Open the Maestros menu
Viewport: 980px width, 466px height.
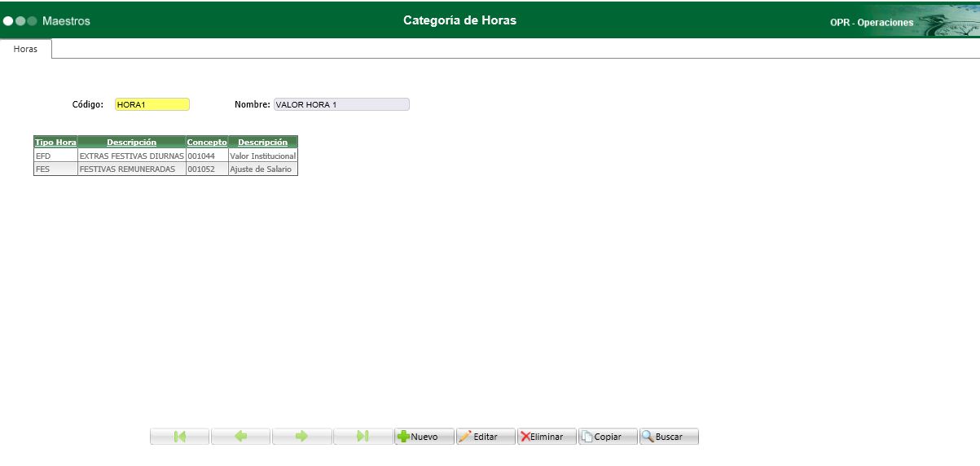pyautogui.click(x=66, y=20)
